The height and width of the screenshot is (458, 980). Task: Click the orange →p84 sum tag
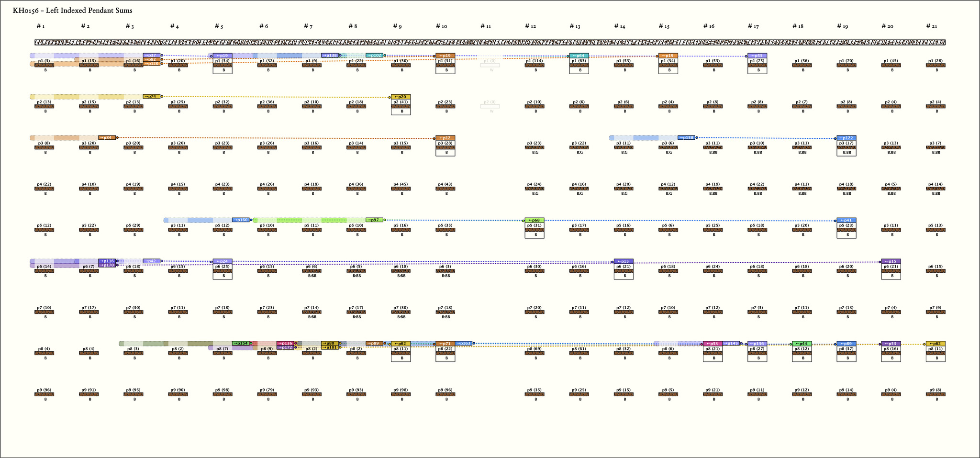(x=107, y=138)
